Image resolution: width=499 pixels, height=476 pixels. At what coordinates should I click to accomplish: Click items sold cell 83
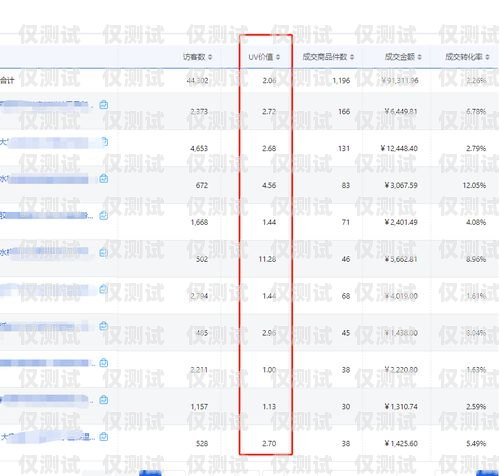346,185
